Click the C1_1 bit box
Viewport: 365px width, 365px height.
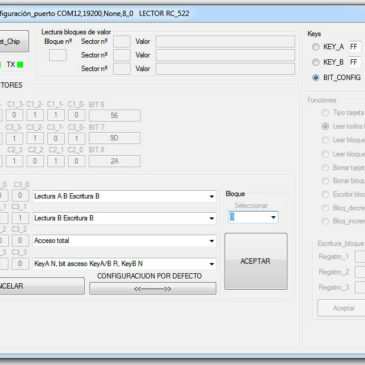click(x=56, y=115)
